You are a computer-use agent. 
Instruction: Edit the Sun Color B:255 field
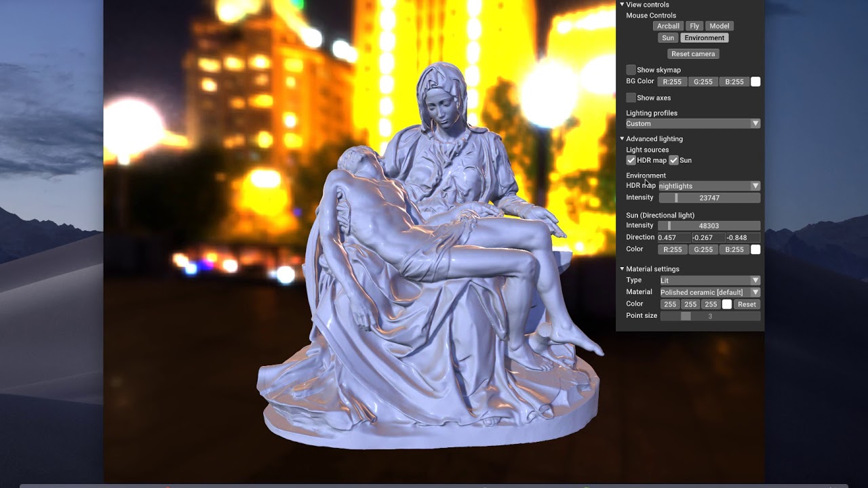(x=734, y=249)
